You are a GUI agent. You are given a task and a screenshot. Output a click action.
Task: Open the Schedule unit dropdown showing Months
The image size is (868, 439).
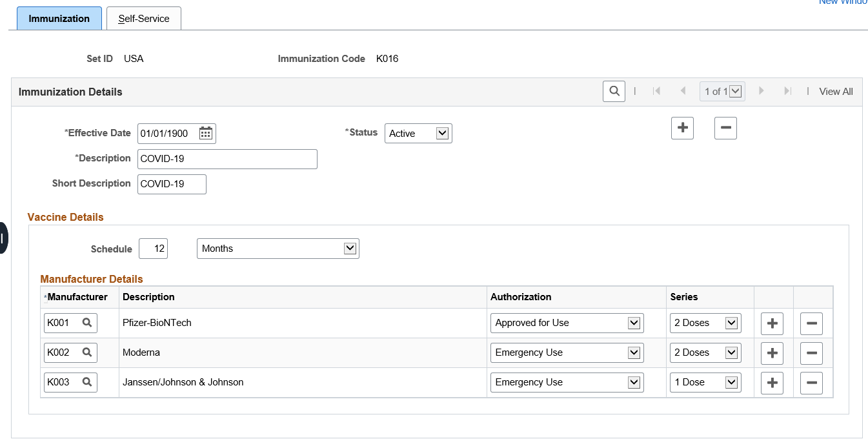pyautogui.click(x=278, y=249)
